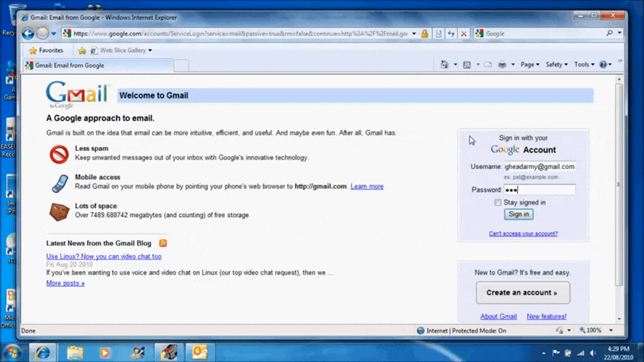Open the Safety dropdown menu
Screen dimensions: 644x362
556,65
